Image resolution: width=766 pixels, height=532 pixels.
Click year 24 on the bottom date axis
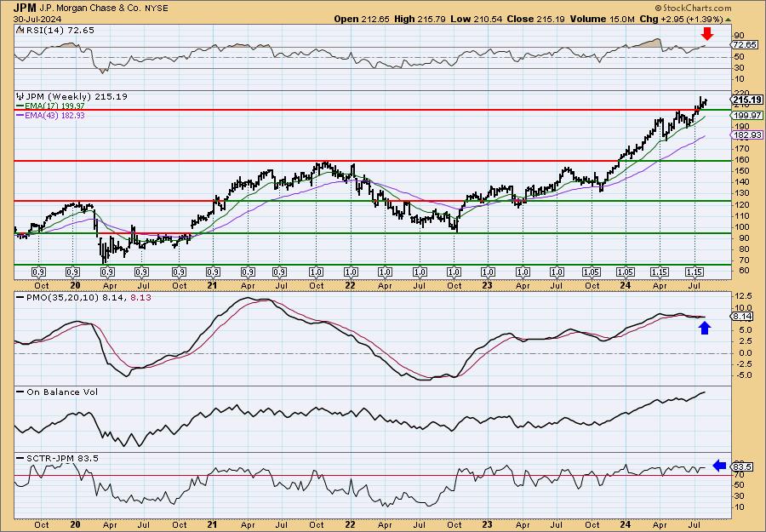click(x=626, y=524)
